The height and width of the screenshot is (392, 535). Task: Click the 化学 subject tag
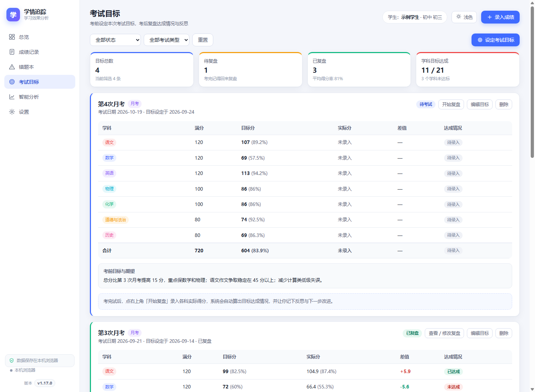pyautogui.click(x=109, y=204)
